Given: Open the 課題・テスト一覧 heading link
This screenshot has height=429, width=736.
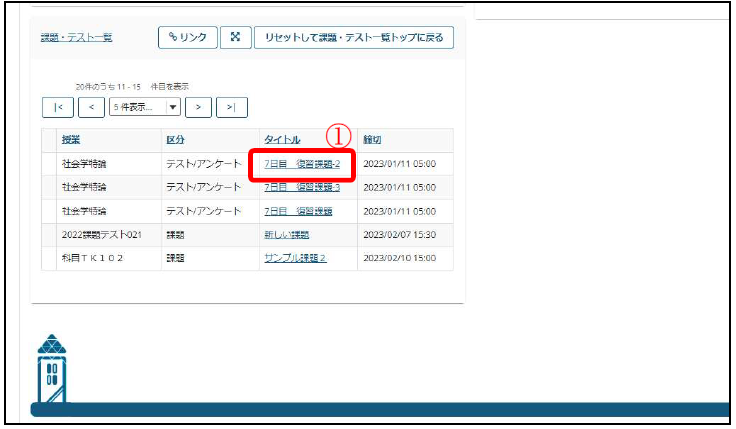Looking at the screenshot, I should tap(76, 38).
